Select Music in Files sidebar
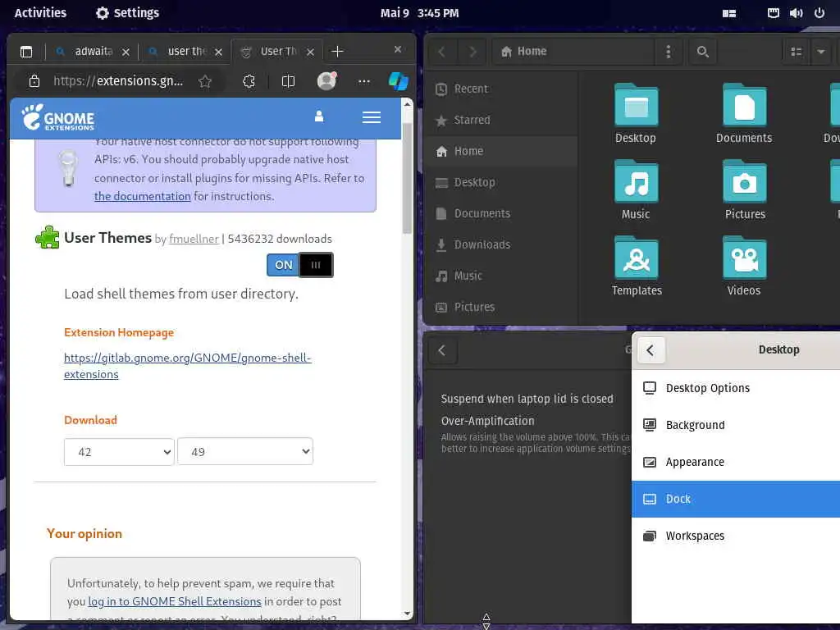The width and height of the screenshot is (840, 630). [x=500, y=276]
